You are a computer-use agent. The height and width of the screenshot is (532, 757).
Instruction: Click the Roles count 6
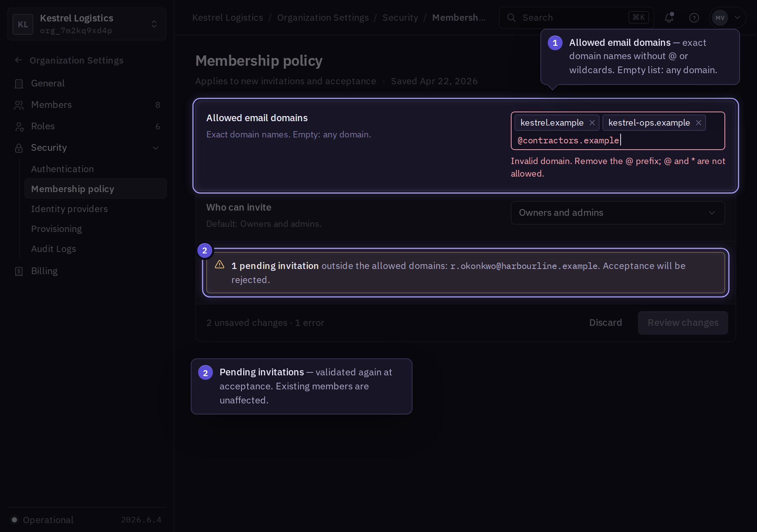pyautogui.click(x=158, y=127)
